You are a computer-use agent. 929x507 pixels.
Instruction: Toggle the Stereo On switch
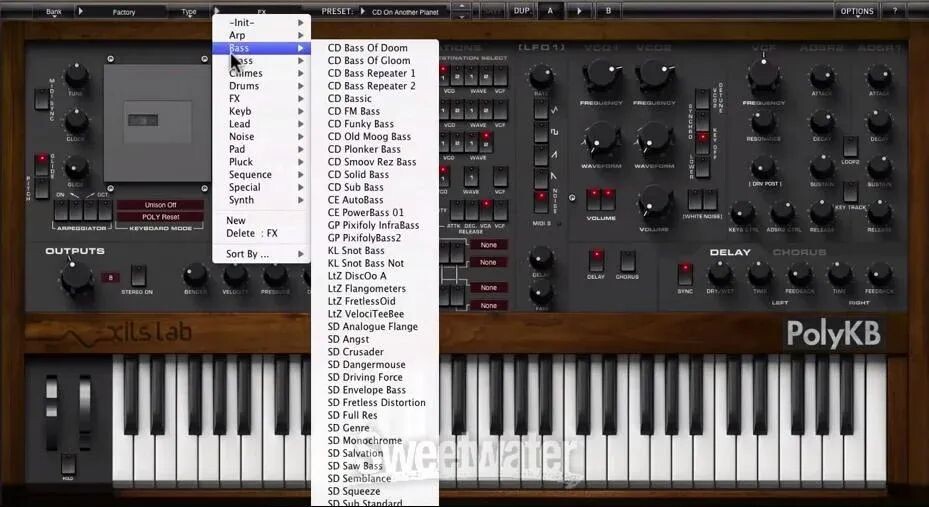coord(136,278)
